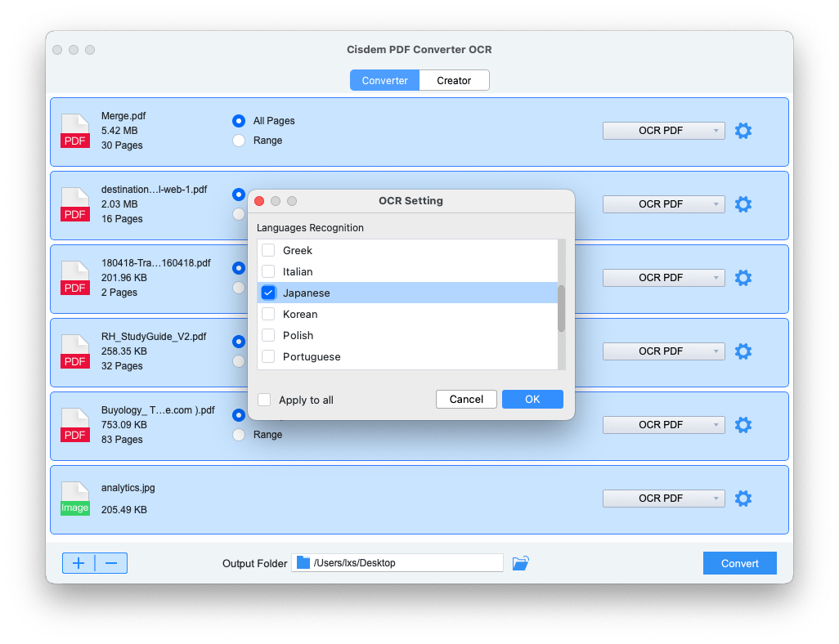Image resolution: width=839 pixels, height=644 pixels.
Task: Click the RH_StudyGuide_V2.pdf file name
Action: 154,337
